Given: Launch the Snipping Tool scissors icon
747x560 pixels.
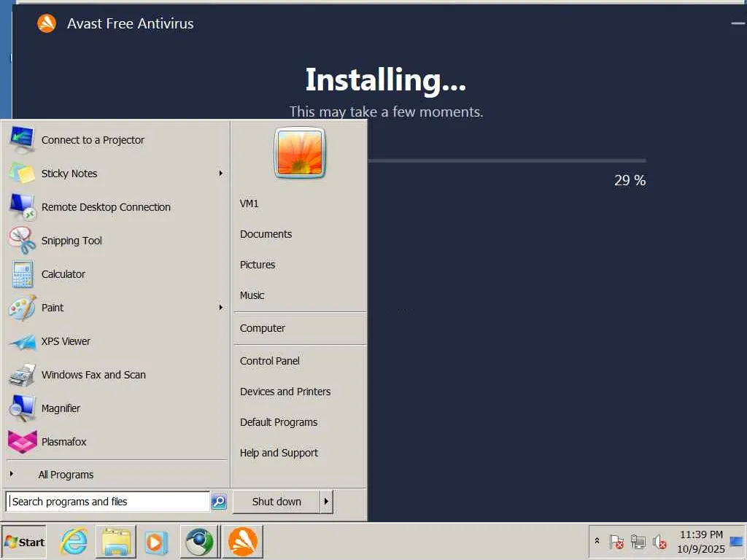Looking at the screenshot, I should click(22, 241).
